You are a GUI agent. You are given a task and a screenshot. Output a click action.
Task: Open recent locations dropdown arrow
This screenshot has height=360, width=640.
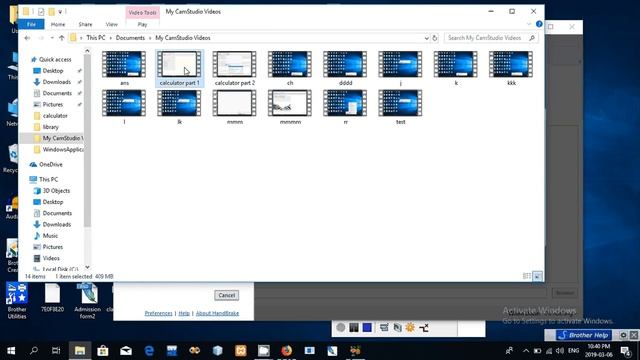pyautogui.click(x=52, y=38)
